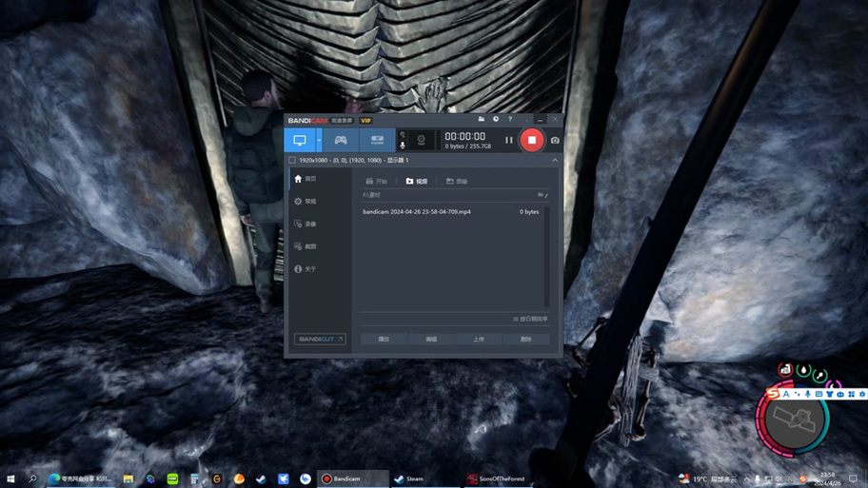
Task: Pause the Bandicam recording
Action: point(509,141)
